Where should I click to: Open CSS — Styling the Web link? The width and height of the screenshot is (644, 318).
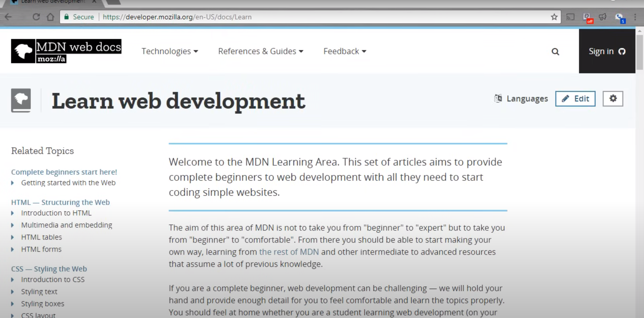click(x=49, y=269)
